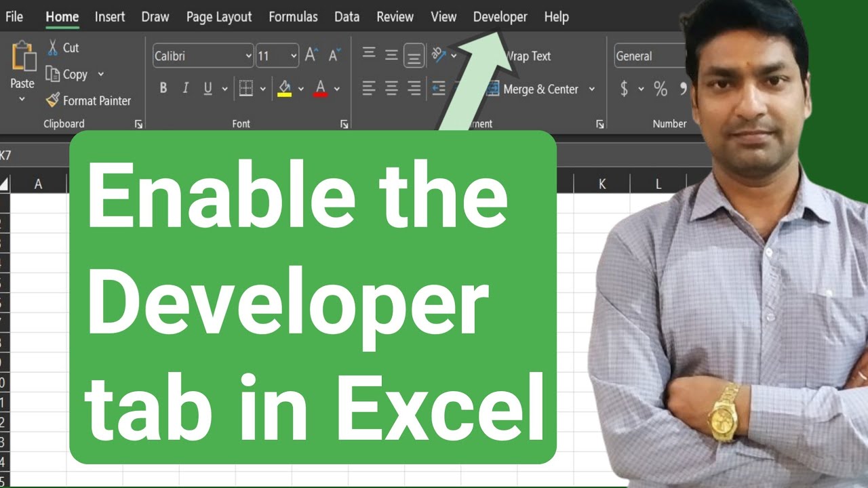Apply the Borders icon
This screenshot has width=868, height=488.
click(x=245, y=88)
